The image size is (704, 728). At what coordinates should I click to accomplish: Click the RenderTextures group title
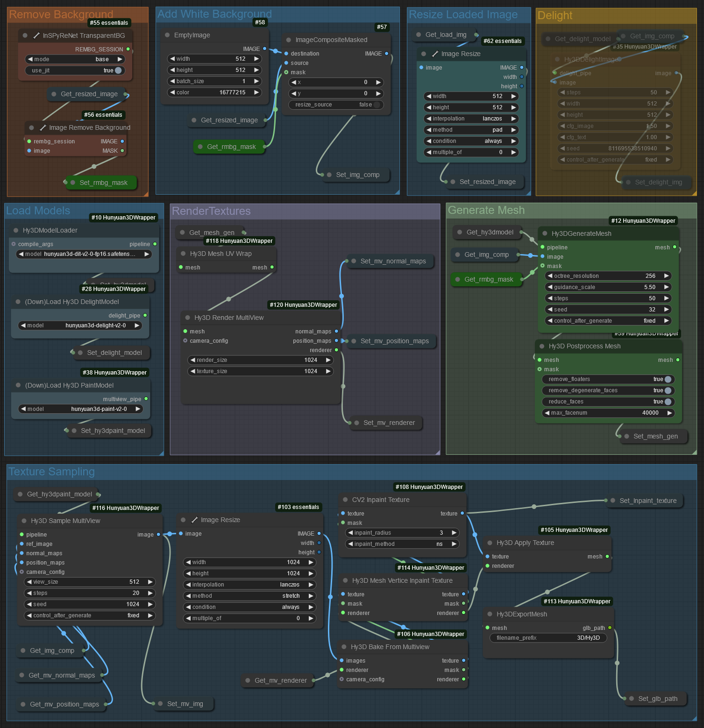tap(211, 211)
